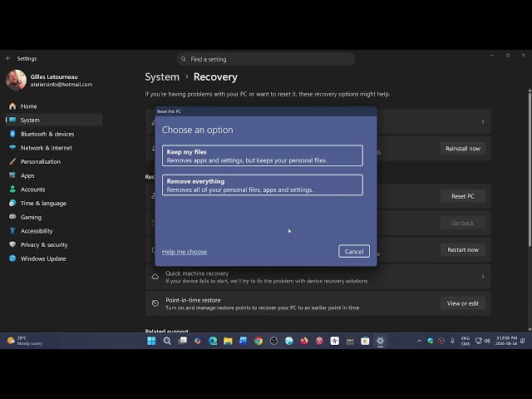
Task: Open Home in the Settings sidebar
Action: tap(54, 106)
